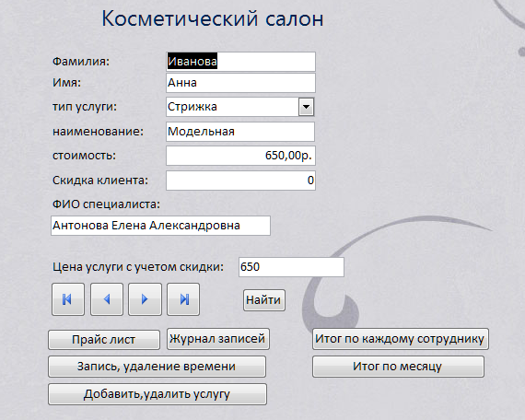Click the Скидка клиента: label
Screen dimensions: 525x420
(x=100, y=181)
